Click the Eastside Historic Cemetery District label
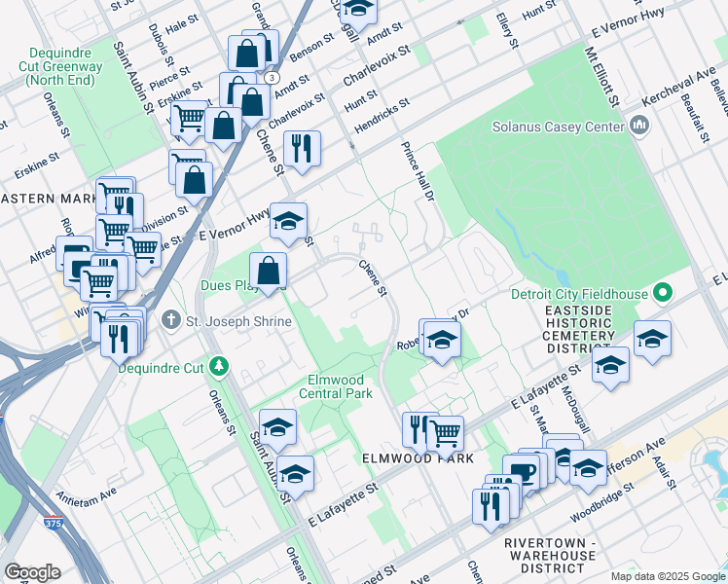Image resolution: width=728 pixels, height=584 pixels. click(578, 329)
